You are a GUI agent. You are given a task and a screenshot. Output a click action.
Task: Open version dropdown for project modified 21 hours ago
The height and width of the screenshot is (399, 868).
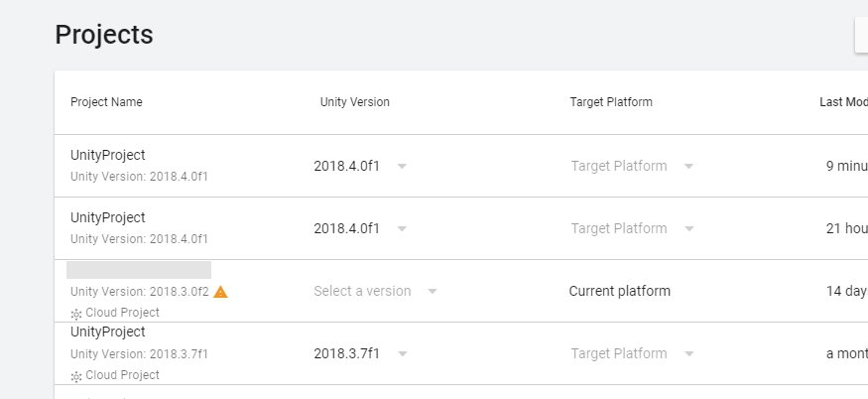(360, 228)
